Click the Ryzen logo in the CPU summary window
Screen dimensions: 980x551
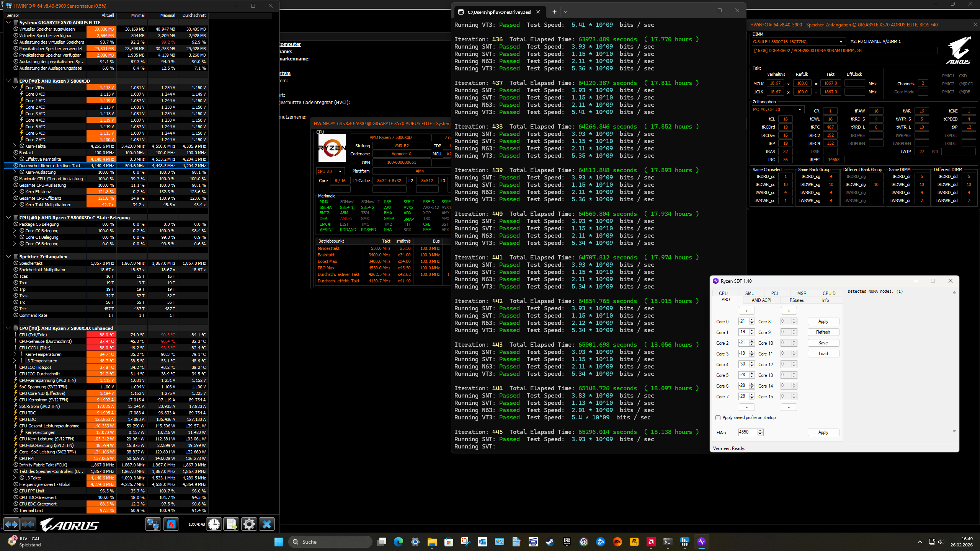coord(332,148)
